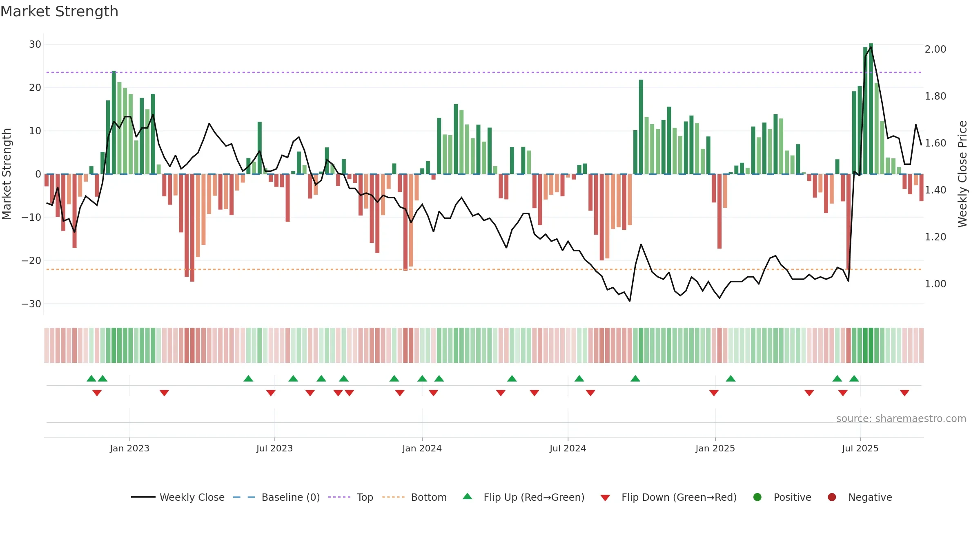
Task: Click the green Positive circle legend icon
Action: 757,497
